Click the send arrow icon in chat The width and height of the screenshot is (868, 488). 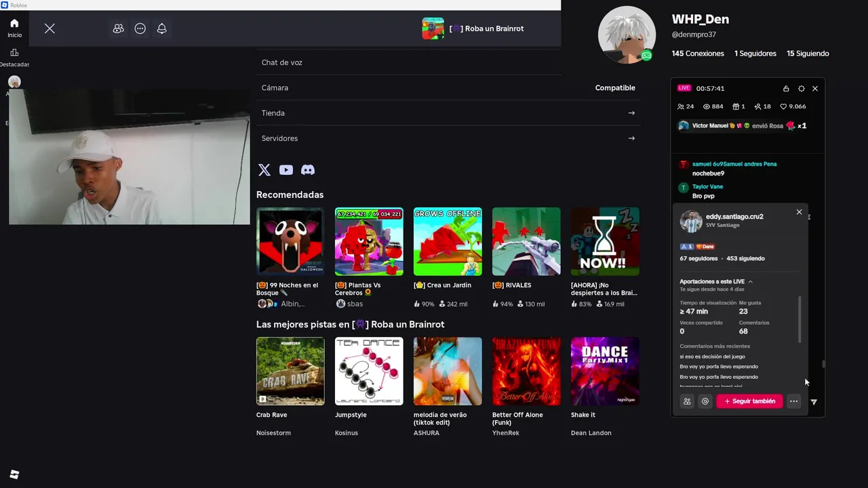(814, 402)
